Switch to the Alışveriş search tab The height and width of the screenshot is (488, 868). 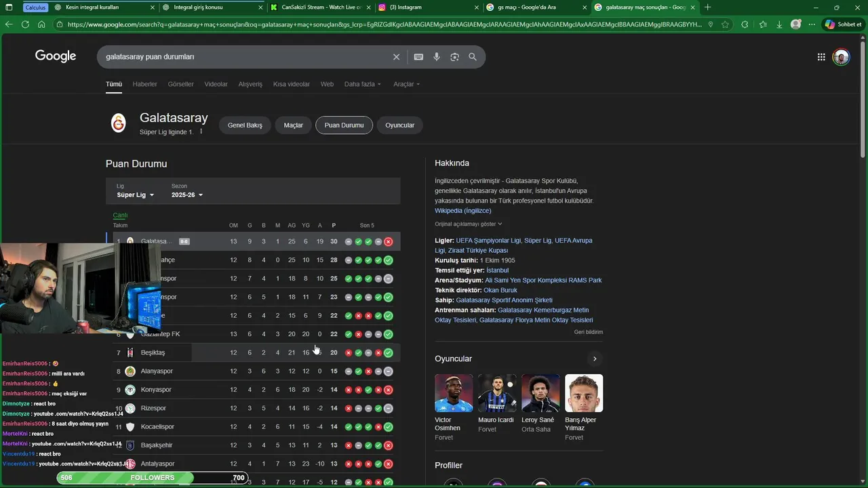250,84
